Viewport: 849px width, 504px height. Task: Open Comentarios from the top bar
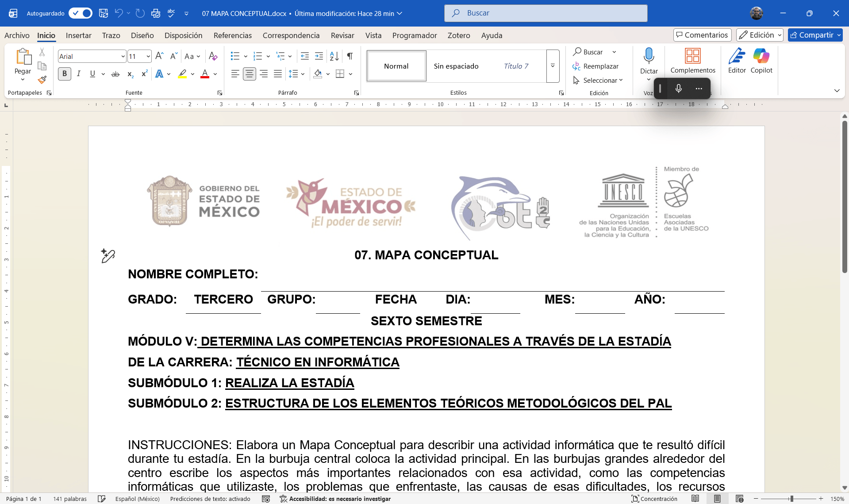click(x=702, y=35)
